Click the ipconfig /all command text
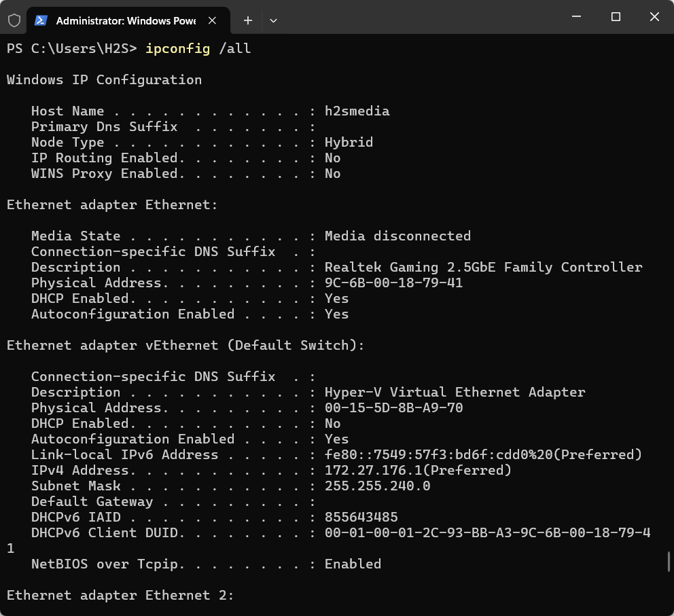This screenshot has width=674, height=616. coord(197,48)
